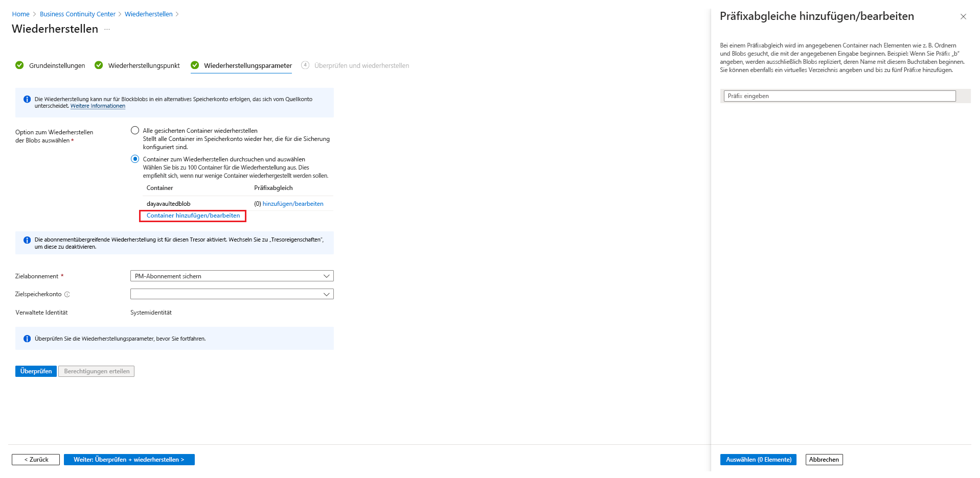980x478 pixels.
Task: Click the info icon in the abonnementübergreifende banner
Action: point(27,240)
